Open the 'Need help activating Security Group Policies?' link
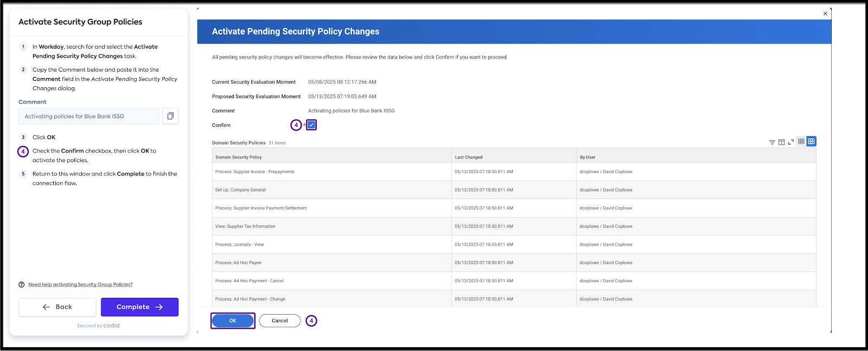Viewport: 868px width, 351px height. click(x=80, y=285)
